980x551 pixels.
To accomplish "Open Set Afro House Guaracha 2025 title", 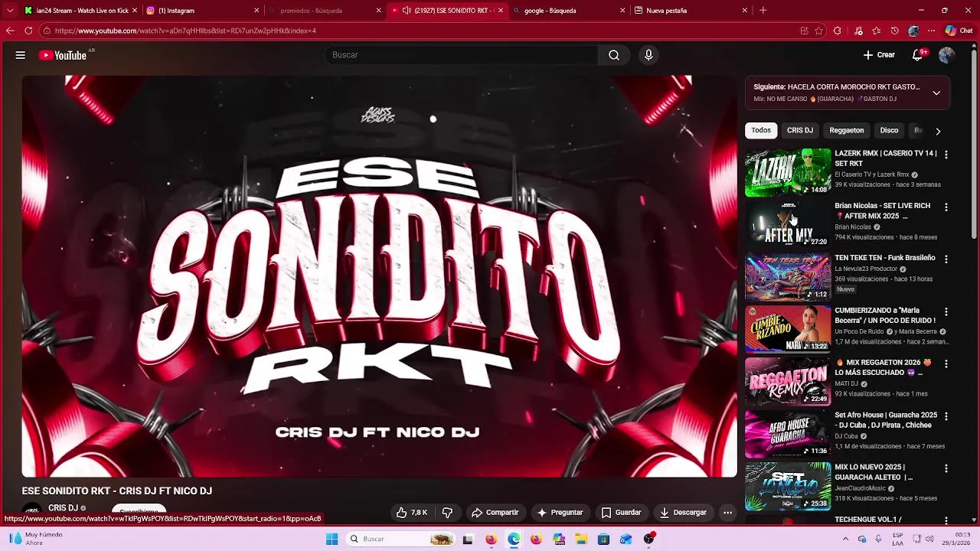I will (886, 420).
